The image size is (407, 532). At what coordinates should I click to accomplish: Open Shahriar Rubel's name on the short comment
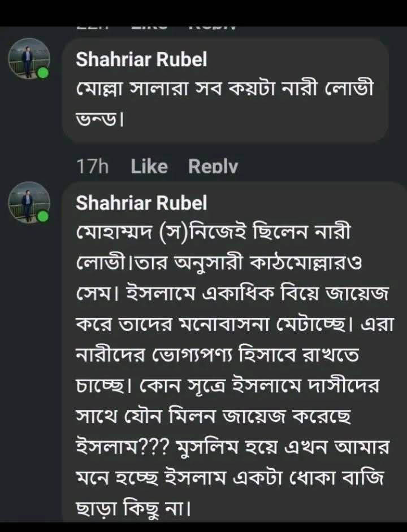click(x=141, y=59)
